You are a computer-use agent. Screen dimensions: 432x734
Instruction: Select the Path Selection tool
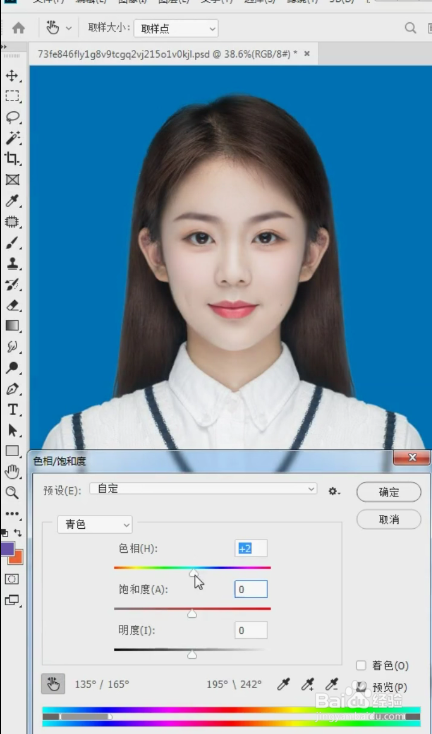pos(12,430)
